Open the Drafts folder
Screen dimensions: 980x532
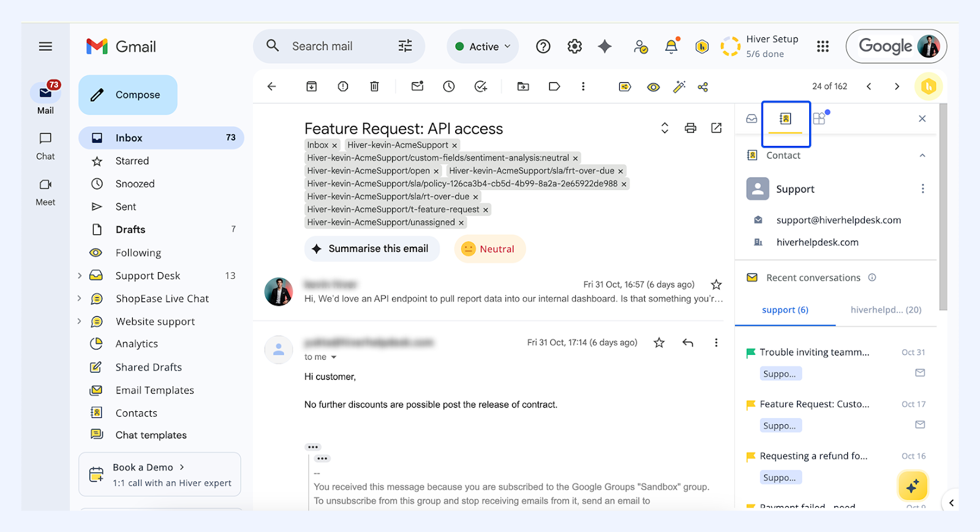(x=161, y=230)
